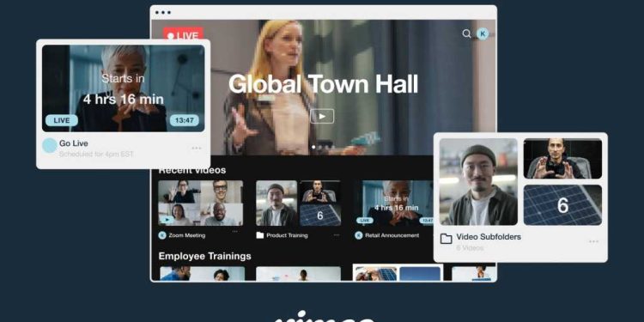Open third Employee Trainings thumbnail

(x=398, y=273)
